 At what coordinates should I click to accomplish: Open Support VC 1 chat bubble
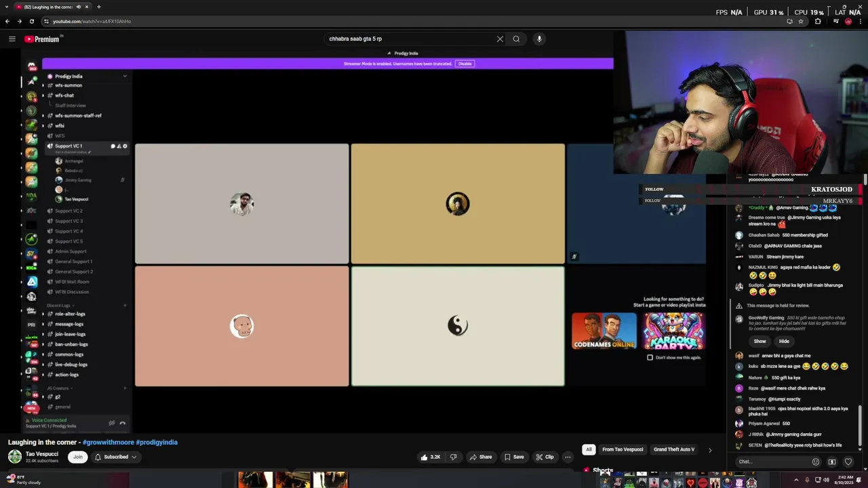click(113, 146)
